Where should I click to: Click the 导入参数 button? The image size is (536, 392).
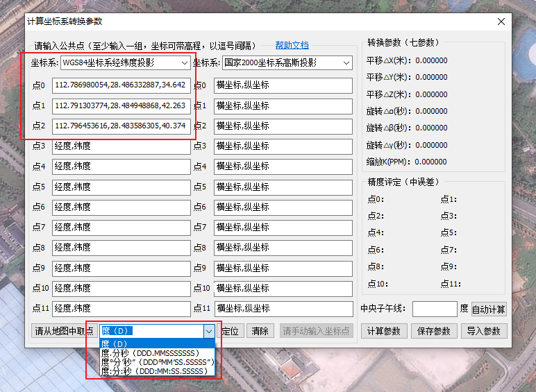[x=484, y=331]
